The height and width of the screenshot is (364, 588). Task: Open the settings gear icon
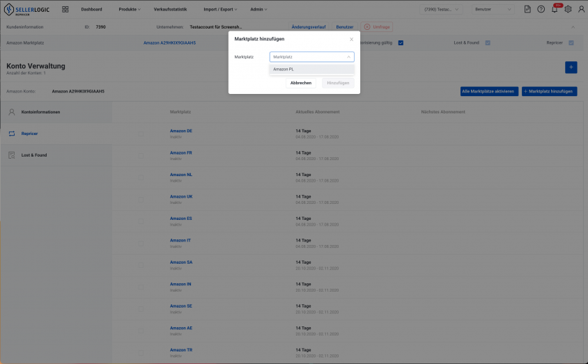(x=568, y=9)
